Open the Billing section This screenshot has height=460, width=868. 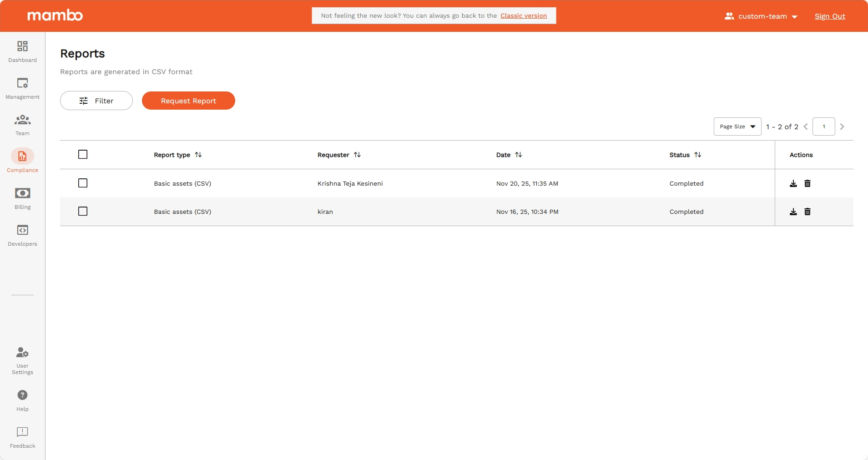coord(22,197)
